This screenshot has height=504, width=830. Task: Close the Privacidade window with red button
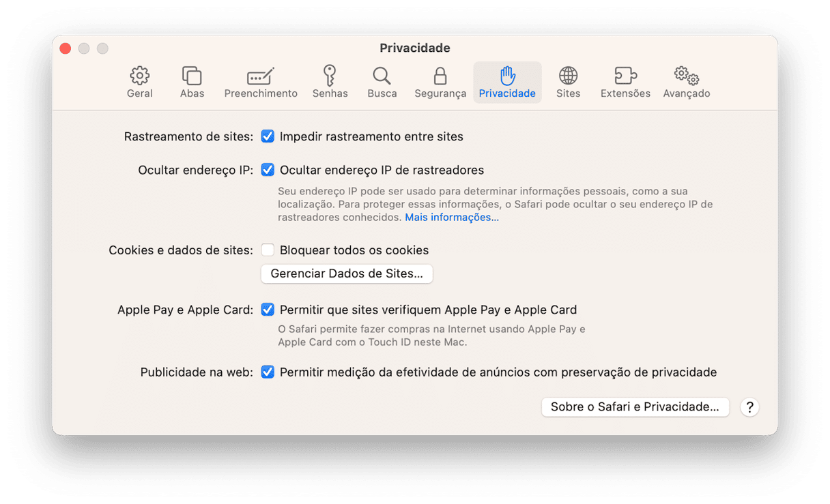click(66, 48)
